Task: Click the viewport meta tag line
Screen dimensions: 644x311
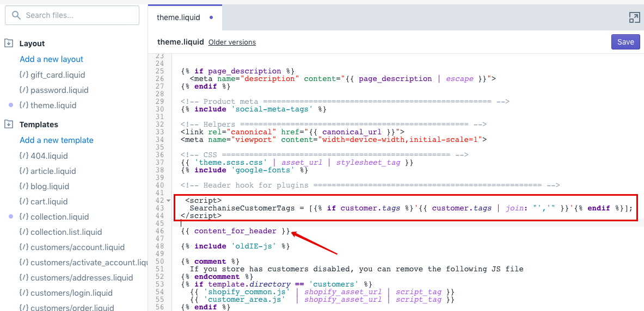Action: click(x=334, y=140)
